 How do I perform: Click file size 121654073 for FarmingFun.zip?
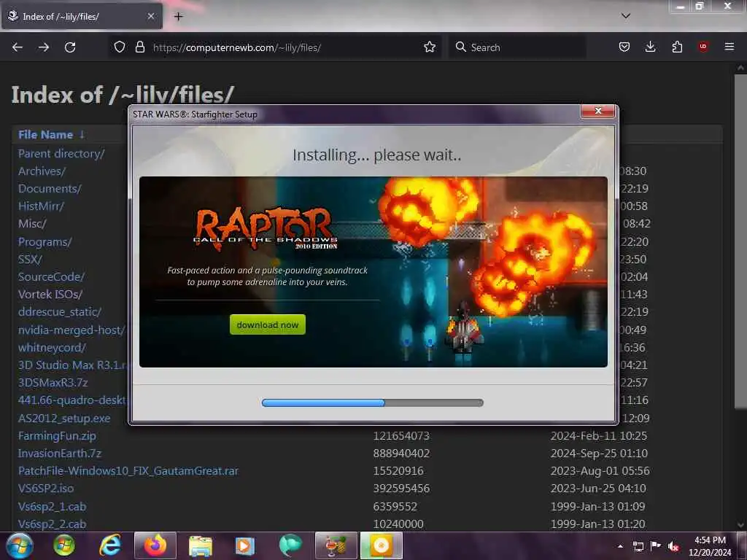tap(401, 436)
